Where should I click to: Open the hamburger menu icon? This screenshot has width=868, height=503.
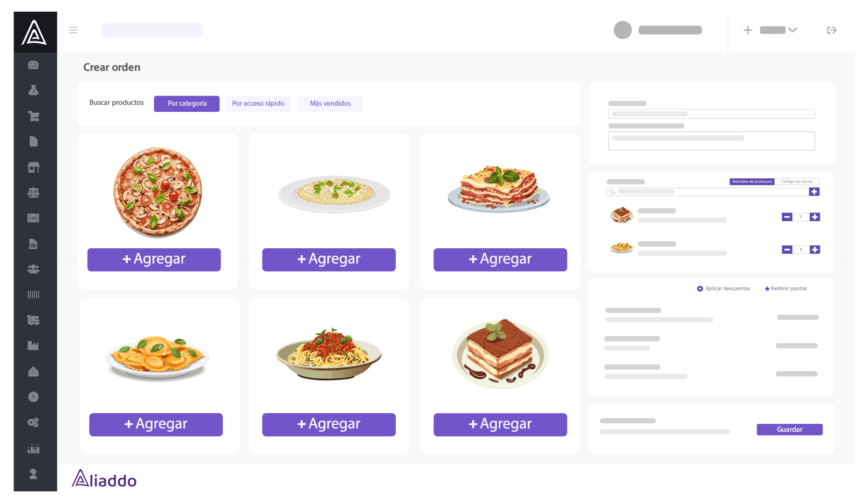pos(73,30)
